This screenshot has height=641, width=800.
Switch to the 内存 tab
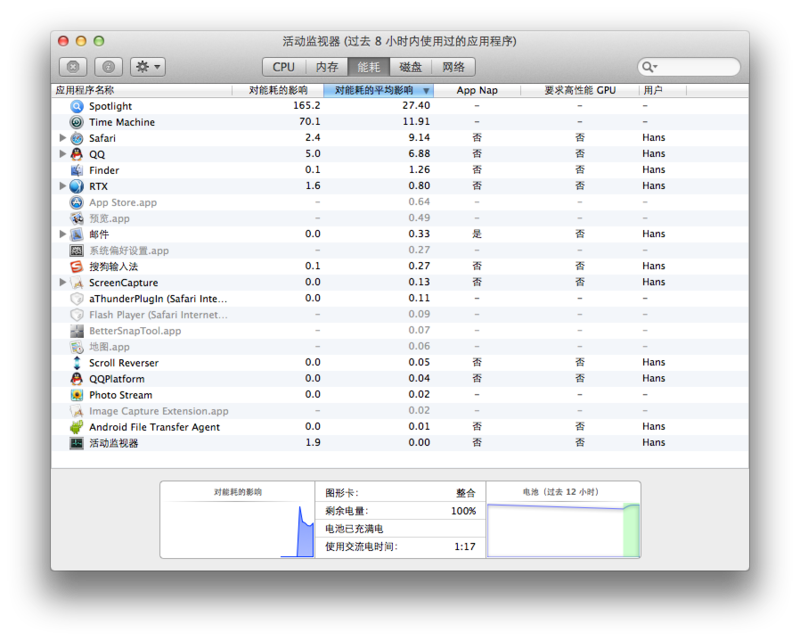click(327, 67)
